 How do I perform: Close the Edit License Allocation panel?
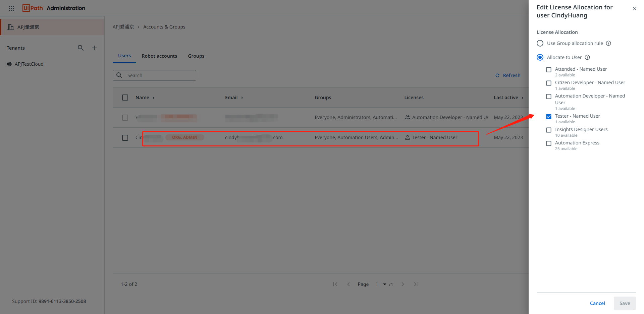pos(634,9)
